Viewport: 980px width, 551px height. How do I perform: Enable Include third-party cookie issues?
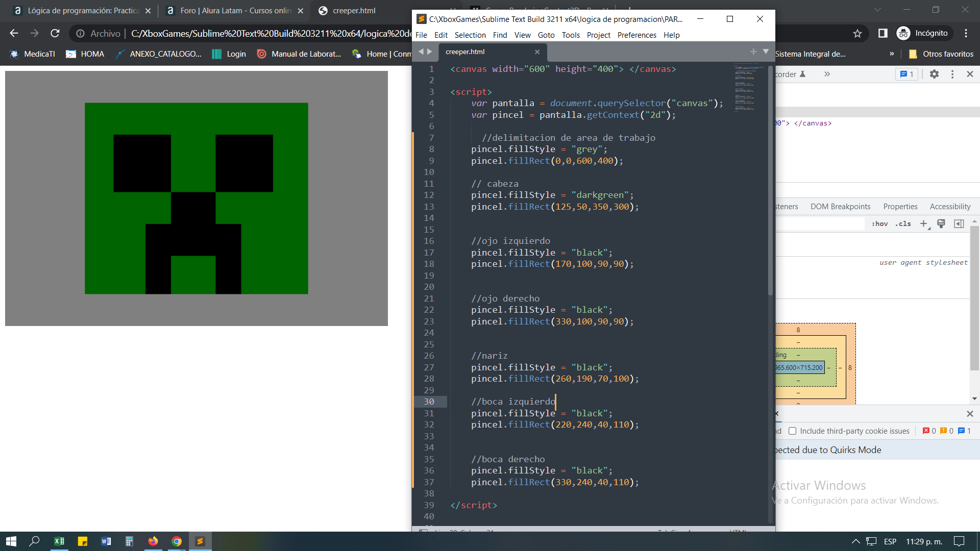(792, 431)
